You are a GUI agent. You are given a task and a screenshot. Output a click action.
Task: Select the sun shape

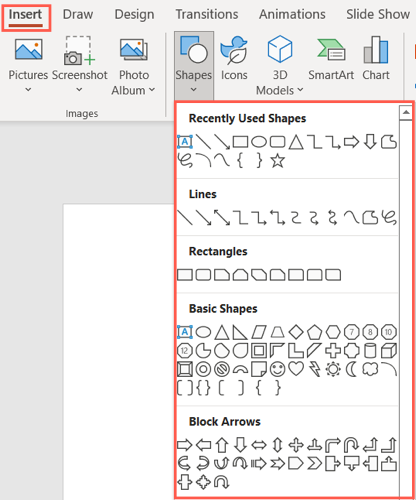(333, 369)
